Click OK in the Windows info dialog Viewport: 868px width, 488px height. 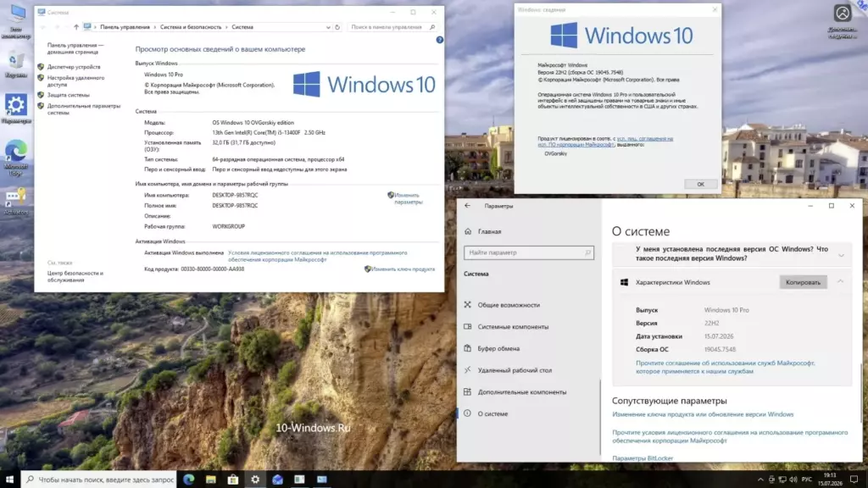tap(700, 184)
